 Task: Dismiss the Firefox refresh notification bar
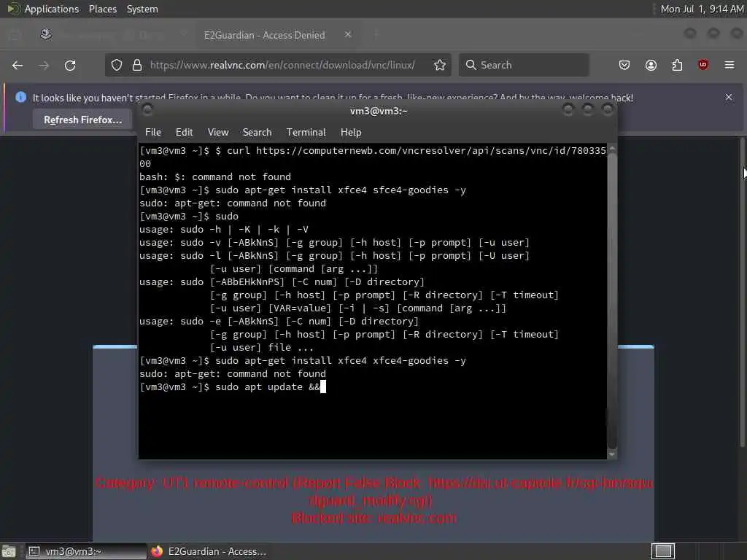(x=729, y=97)
